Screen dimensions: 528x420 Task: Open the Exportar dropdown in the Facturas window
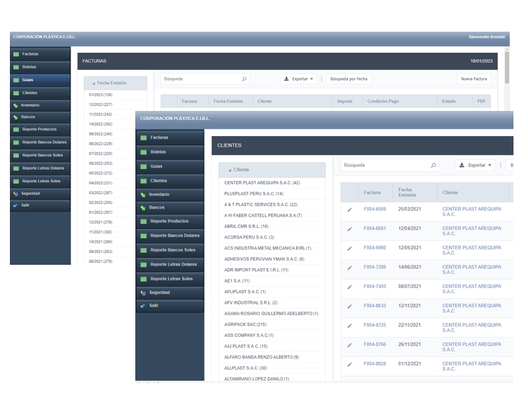(x=299, y=79)
